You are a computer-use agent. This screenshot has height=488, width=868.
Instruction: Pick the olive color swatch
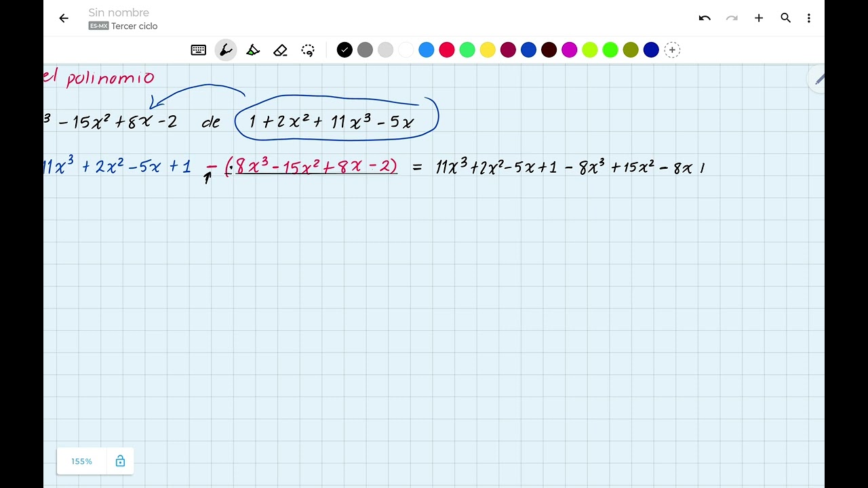click(631, 49)
